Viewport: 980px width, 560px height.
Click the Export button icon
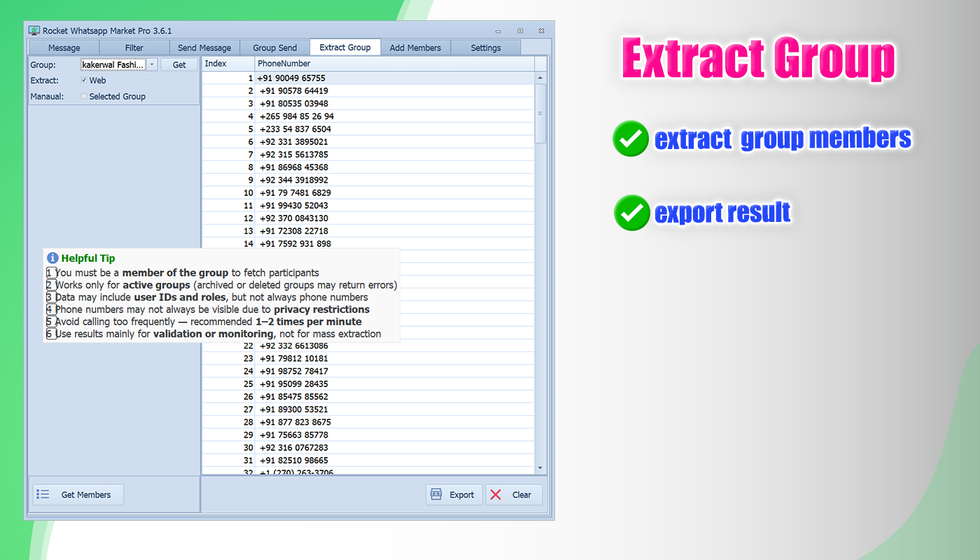coord(436,495)
